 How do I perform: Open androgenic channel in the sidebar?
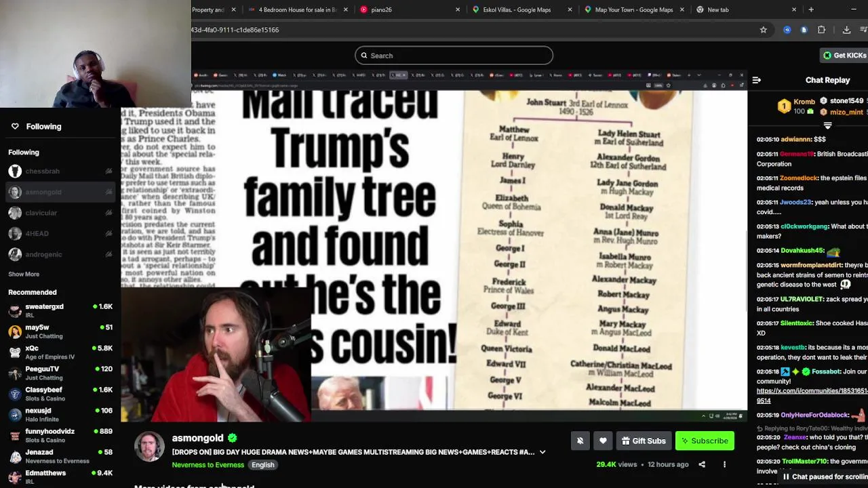coord(43,255)
